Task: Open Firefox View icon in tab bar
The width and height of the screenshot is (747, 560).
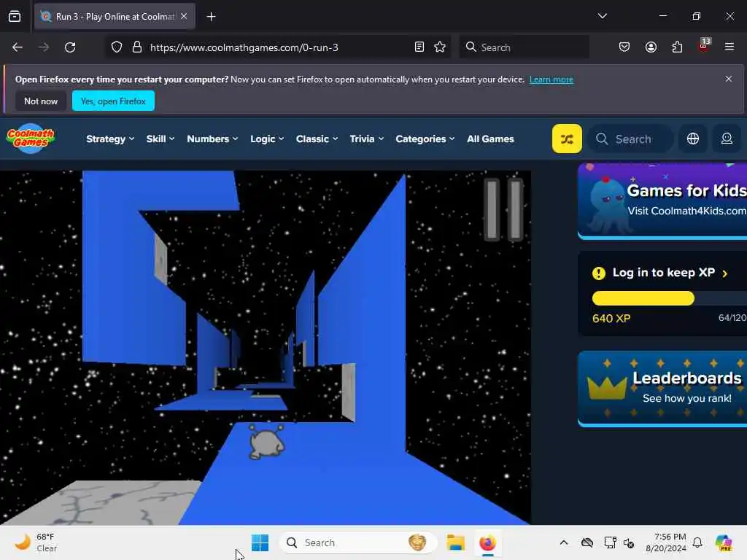Action: coord(15,16)
